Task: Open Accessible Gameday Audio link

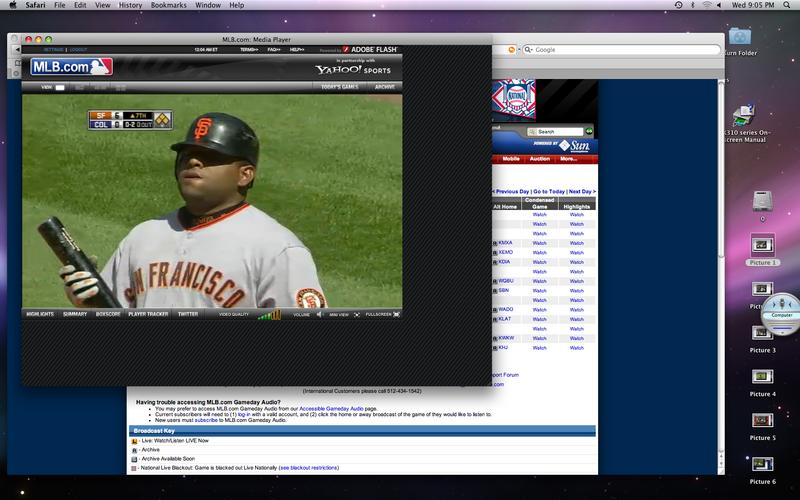Action: (x=331, y=409)
